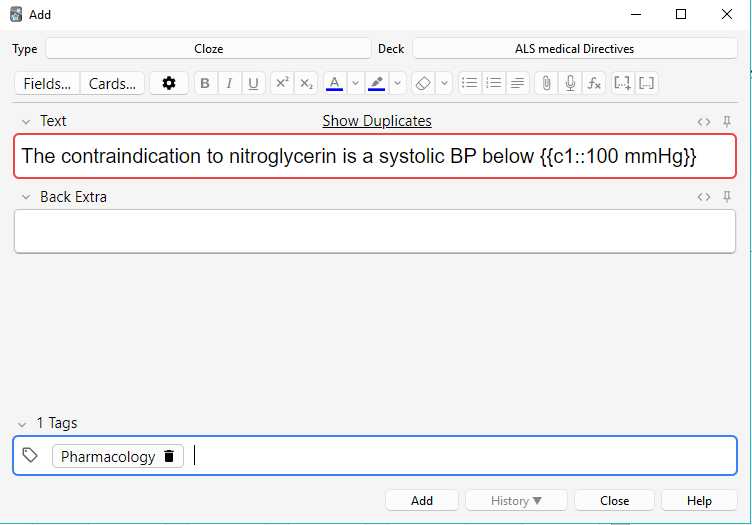Screen dimensions: 752x525
Task: Open the note options gear icon
Action: [x=169, y=84]
